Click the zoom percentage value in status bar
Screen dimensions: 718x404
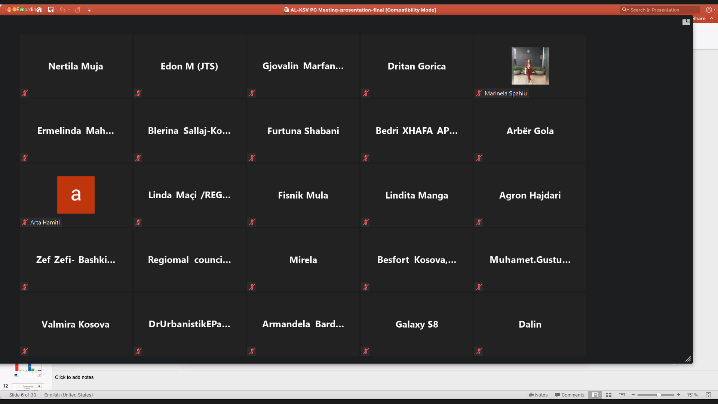click(x=692, y=395)
